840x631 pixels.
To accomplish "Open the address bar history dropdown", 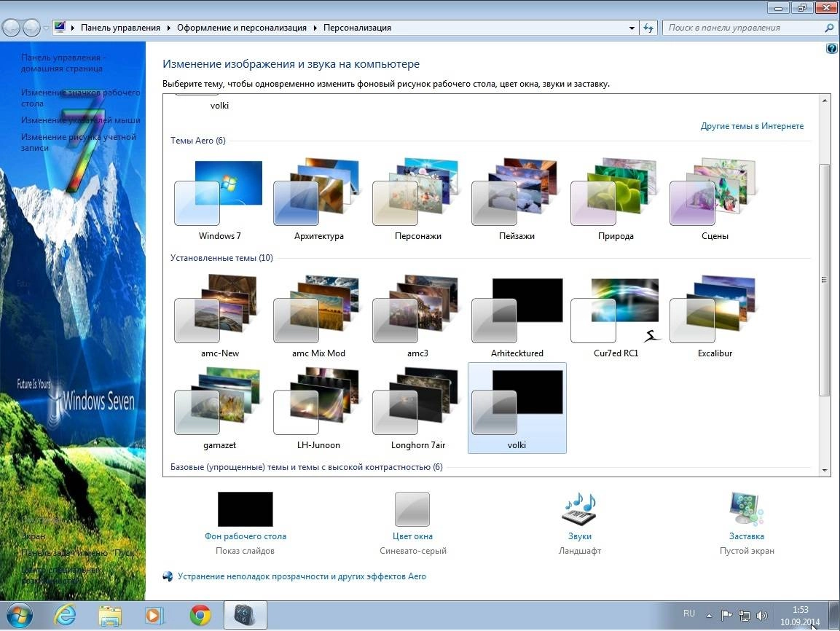I will (632, 28).
